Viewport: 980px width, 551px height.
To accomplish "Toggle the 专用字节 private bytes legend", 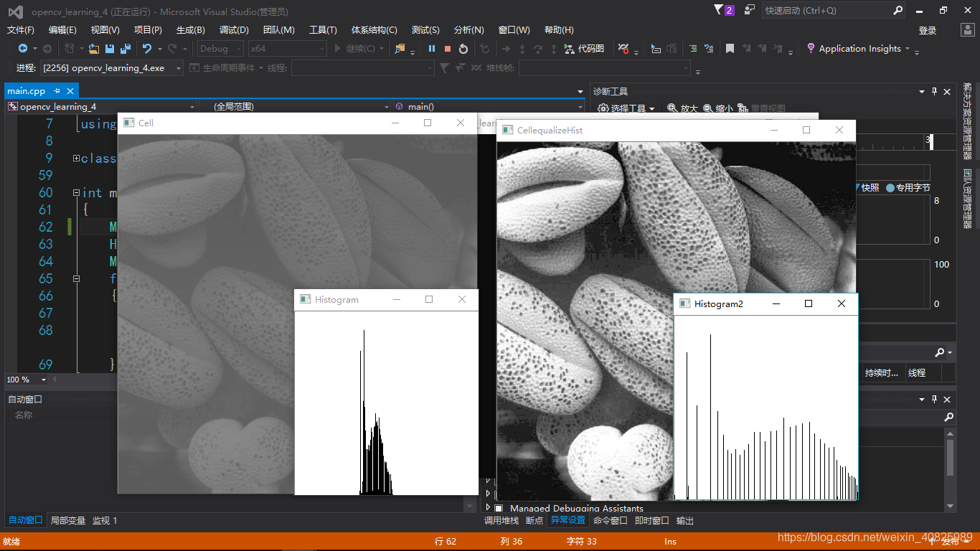I will click(x=908, y=187).
